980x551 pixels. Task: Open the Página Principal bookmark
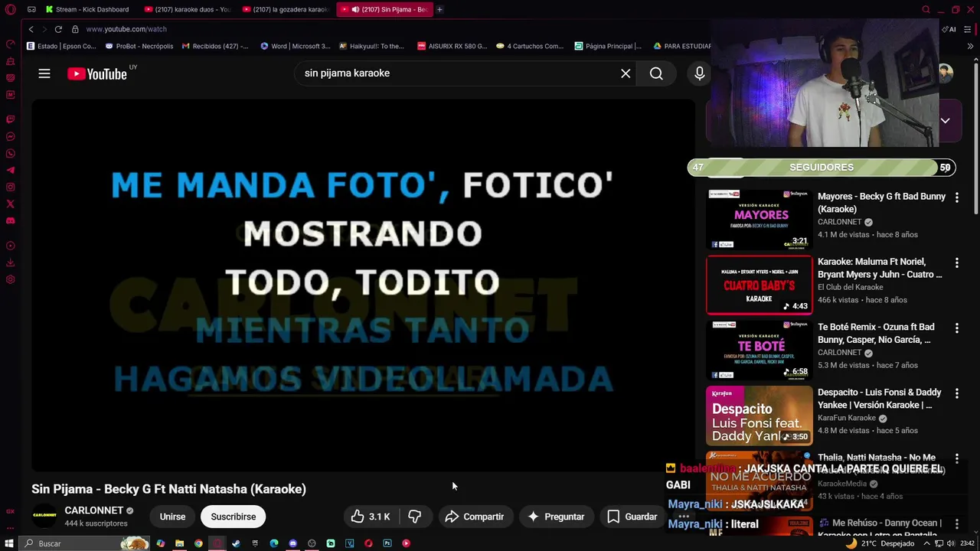[608, 46]
